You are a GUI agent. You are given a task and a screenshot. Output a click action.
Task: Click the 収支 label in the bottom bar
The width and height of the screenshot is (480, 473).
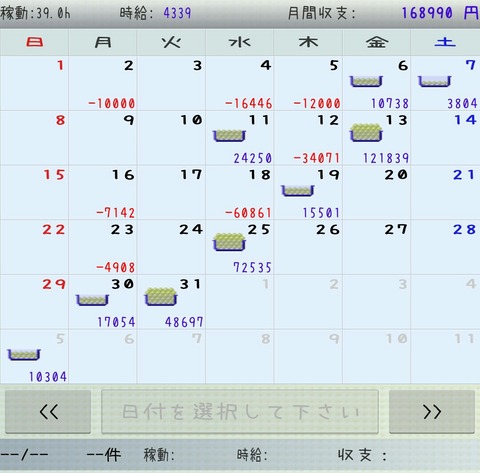coord(362,455)
